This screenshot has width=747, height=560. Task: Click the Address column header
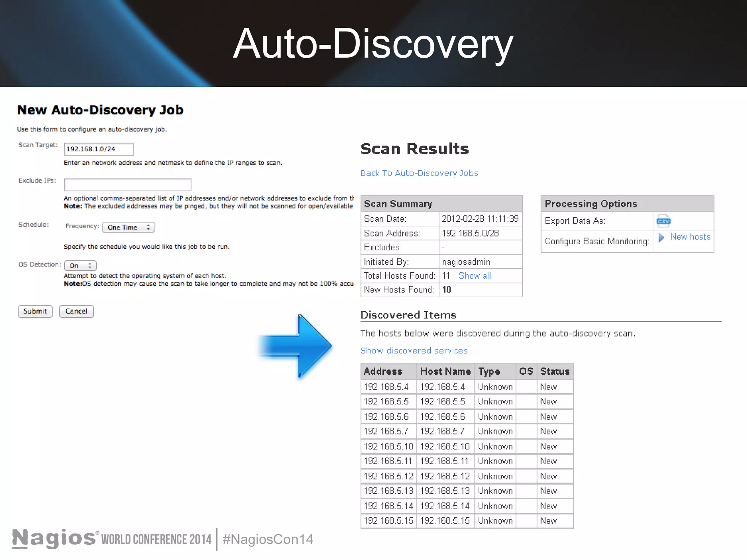point(389,371)
